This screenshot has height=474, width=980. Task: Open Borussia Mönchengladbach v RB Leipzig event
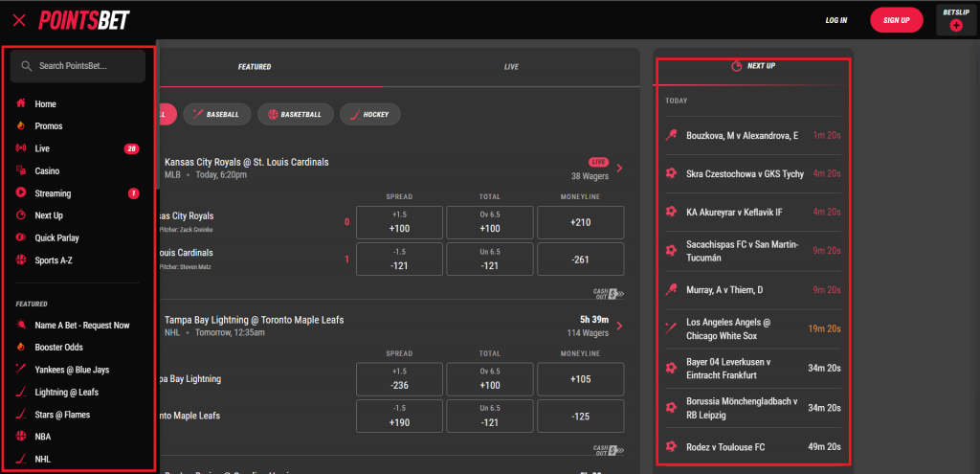click(753, 408)
